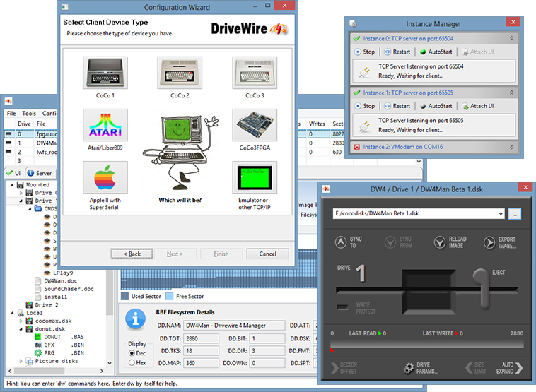Click the Sync To icon in drive window
Screen dimensions: 536x392
(340, 242)
